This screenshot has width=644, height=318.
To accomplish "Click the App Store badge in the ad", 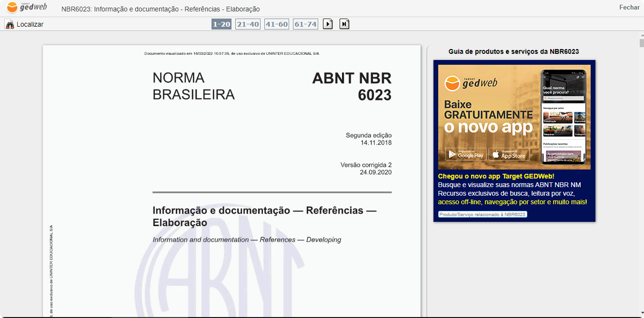I will 509,154.
